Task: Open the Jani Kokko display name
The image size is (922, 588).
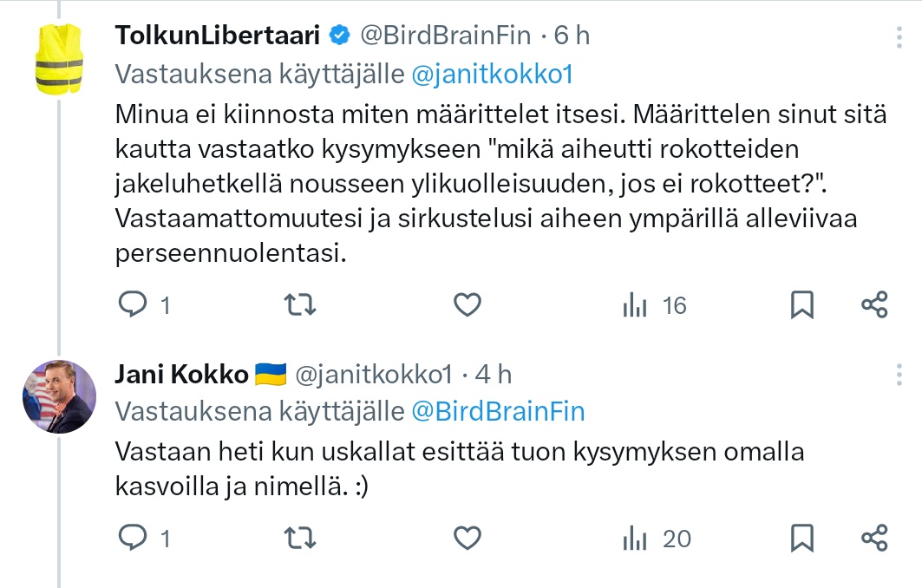Action: [180, 374]
